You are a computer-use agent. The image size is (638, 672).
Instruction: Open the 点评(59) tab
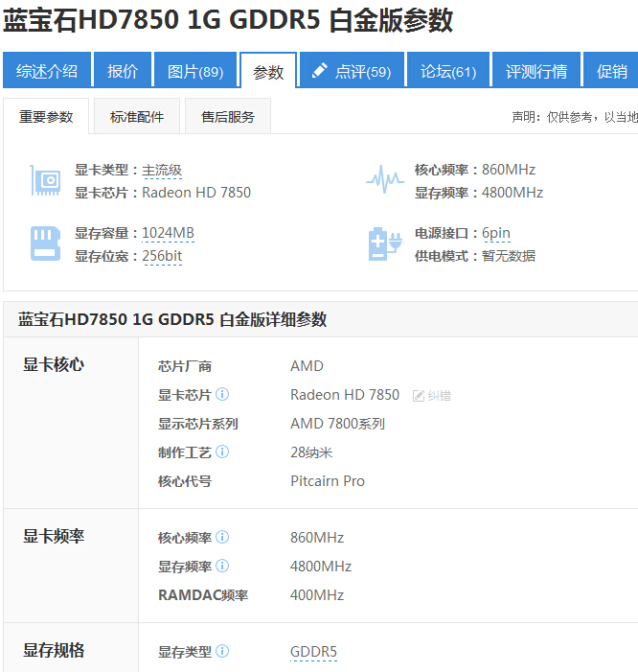point(352,70)
